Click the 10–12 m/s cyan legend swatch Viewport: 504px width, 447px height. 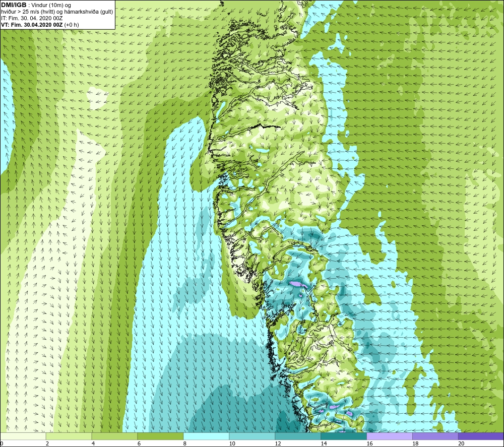pyautogui.click(x=252, y=436)
